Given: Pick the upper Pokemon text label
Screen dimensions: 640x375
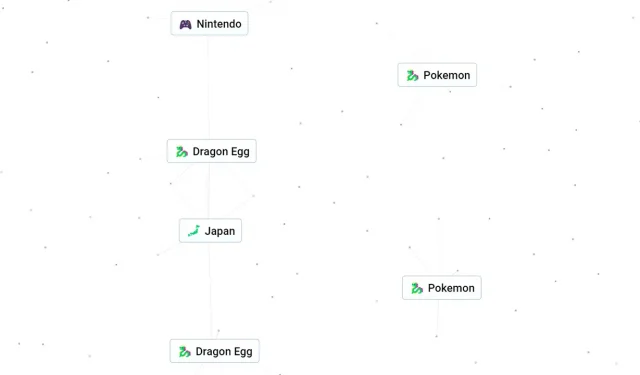Looking at the screenshot, I should click(x=447, y=75).
